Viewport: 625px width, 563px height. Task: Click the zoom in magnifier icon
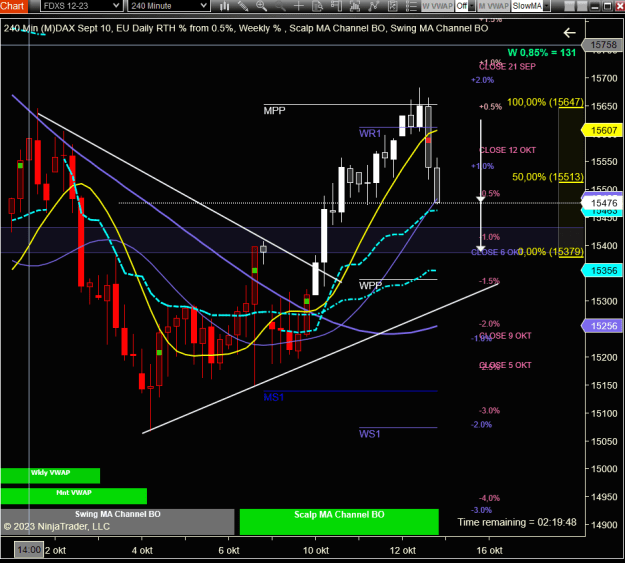(x=261, y=6)
